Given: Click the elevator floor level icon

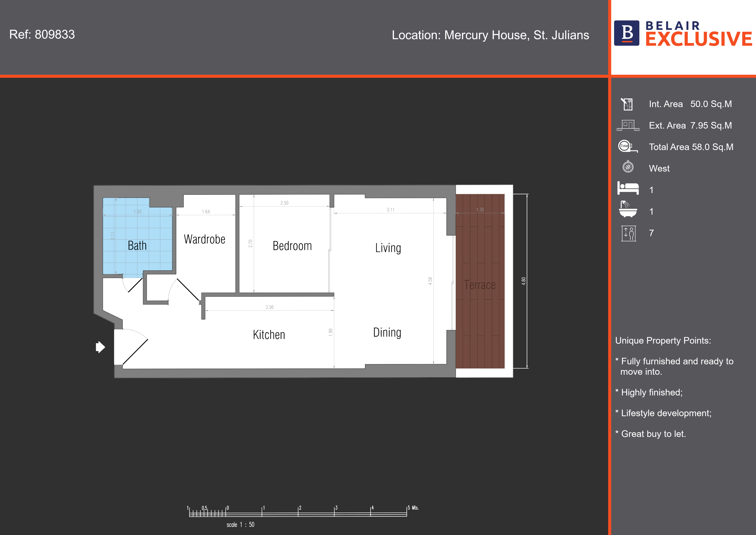Looking at the screenshot, I should tap(628, 233).
